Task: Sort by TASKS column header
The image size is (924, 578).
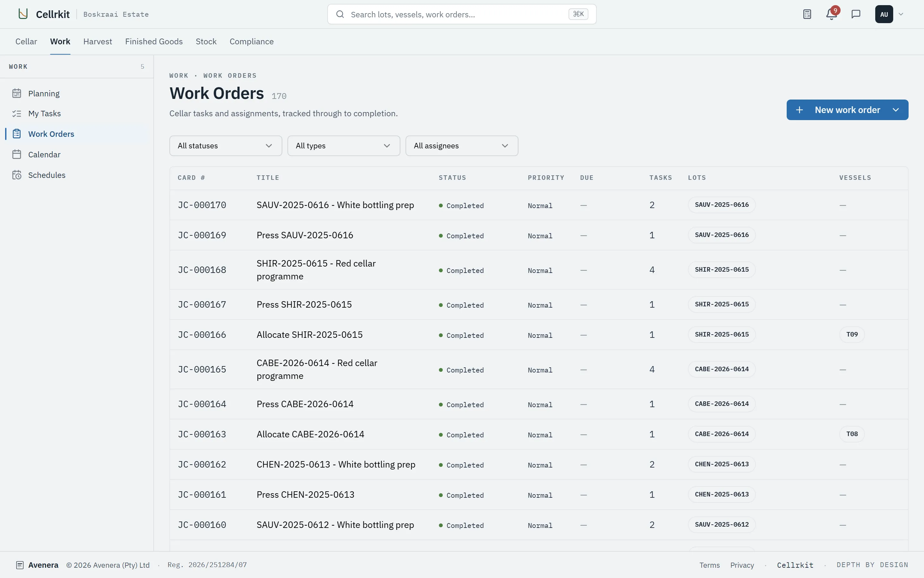Action: [661, 178]
